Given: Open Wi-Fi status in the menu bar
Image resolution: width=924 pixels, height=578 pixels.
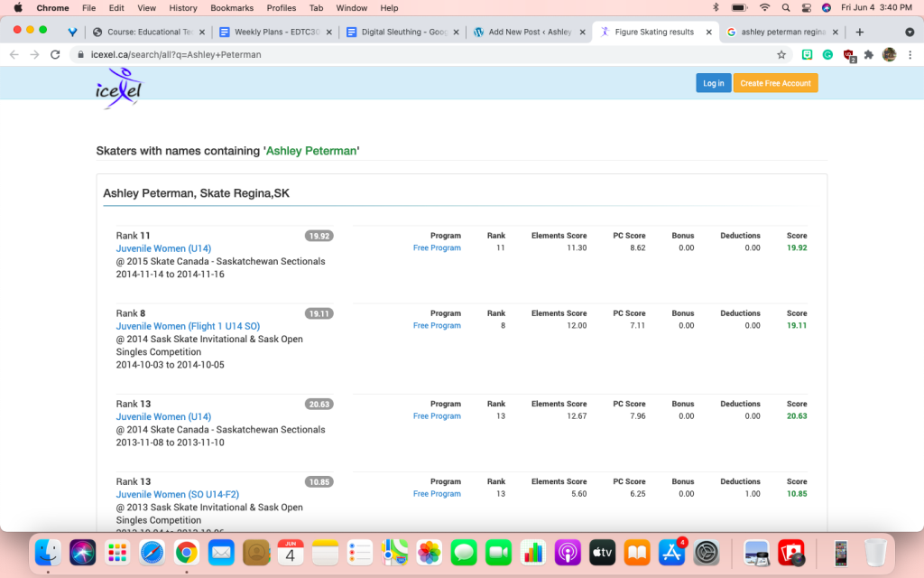Looking at the screenshot, I should pos(765,7).
